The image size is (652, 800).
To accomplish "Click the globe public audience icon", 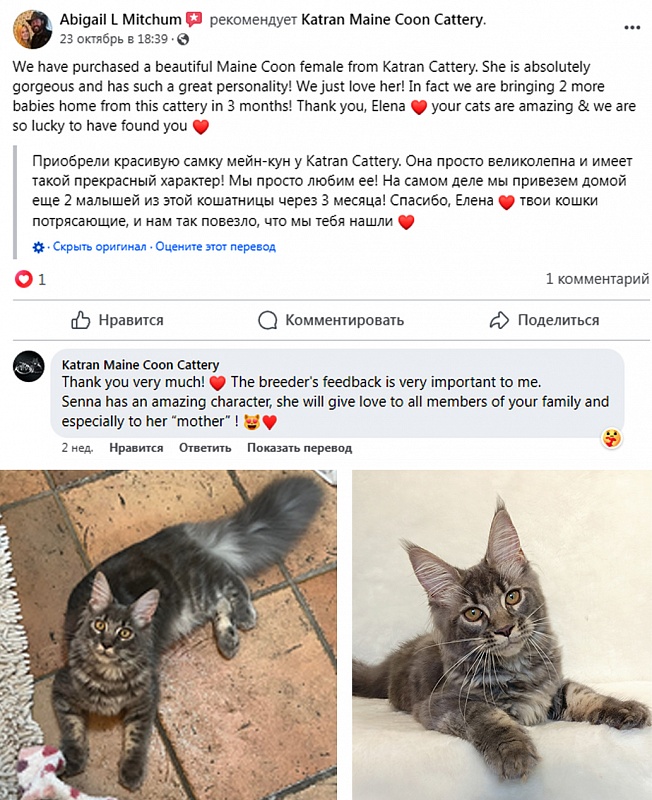I will pyautogui.click(x=183, y=39).
